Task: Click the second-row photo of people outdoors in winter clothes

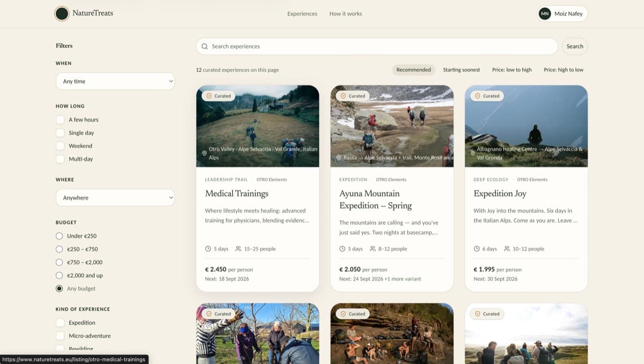Action: [x=258, y=333]
